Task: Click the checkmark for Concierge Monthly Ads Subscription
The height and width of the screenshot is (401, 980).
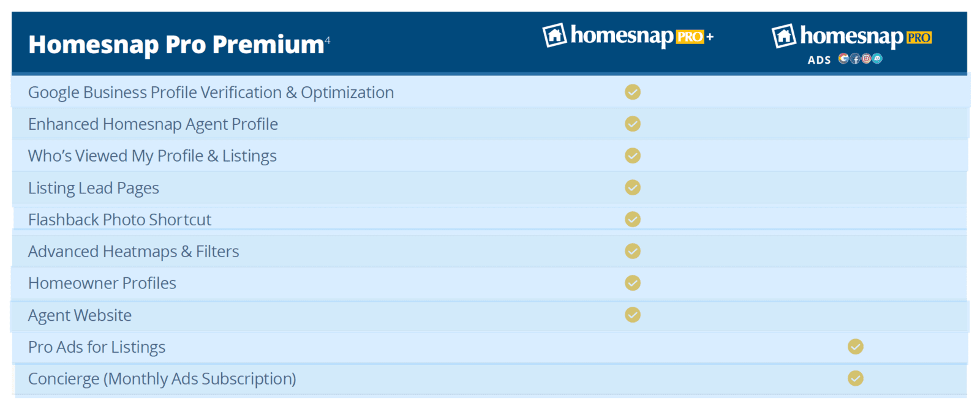Action: point(856,378)
